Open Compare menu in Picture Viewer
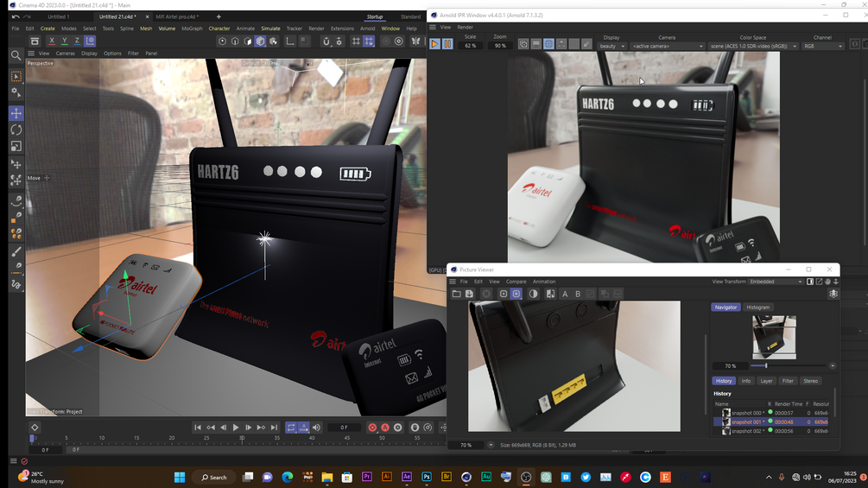This screenshot has width=868, height=488. pyautogui.click(x=516, y=282)
